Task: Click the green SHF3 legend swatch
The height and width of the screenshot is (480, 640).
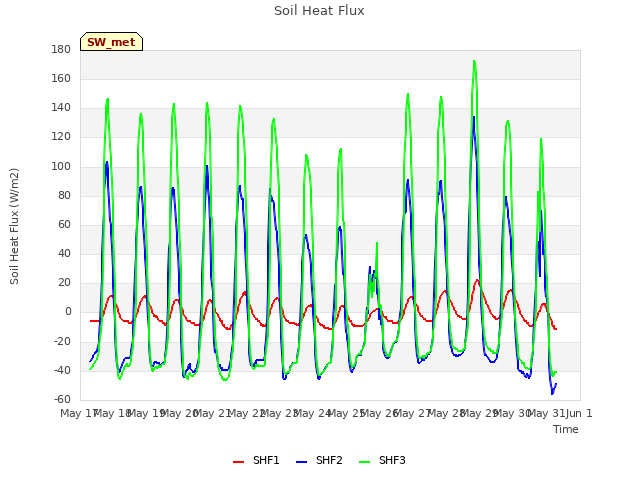Action: pos(364,462)
